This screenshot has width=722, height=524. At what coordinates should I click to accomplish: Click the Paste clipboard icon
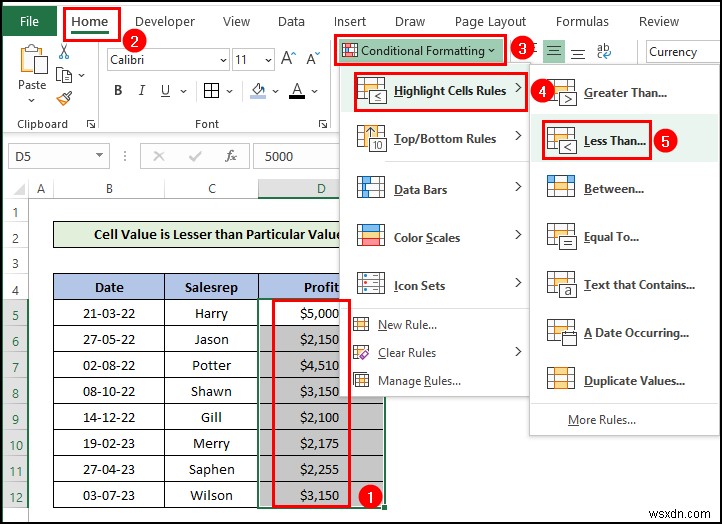click(x=33, y=60)
